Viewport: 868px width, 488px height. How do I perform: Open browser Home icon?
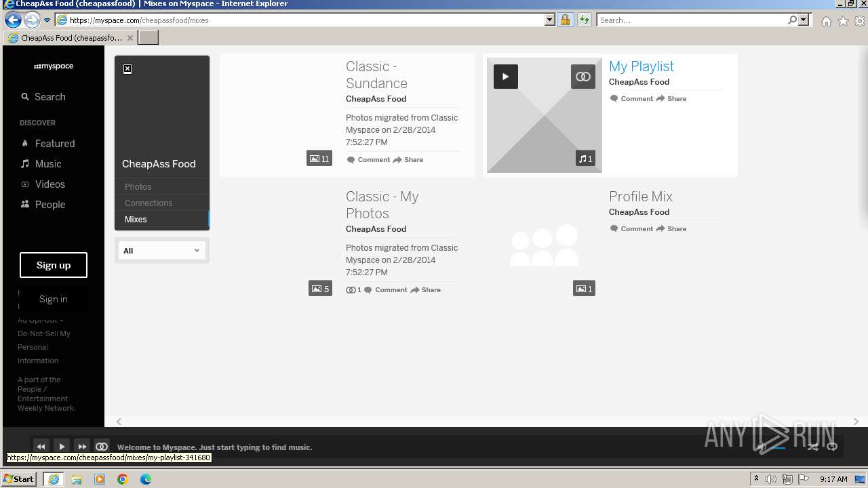click(x=826, y=21)
